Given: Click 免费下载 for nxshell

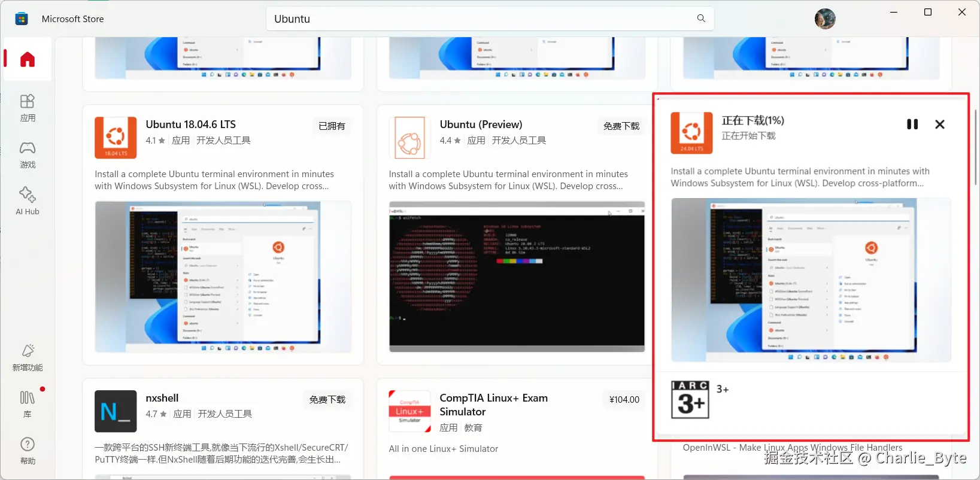Looking at the screenshot, I should coord(327,400).
